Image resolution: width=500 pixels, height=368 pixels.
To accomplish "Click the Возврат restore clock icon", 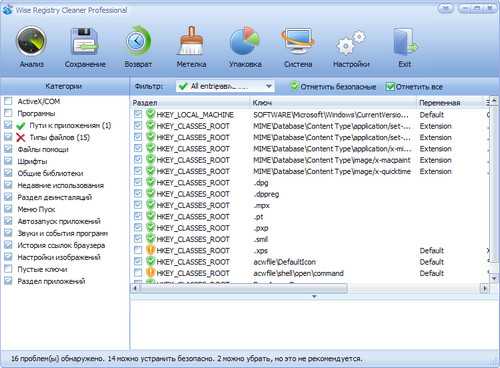I will click(138, 41).
